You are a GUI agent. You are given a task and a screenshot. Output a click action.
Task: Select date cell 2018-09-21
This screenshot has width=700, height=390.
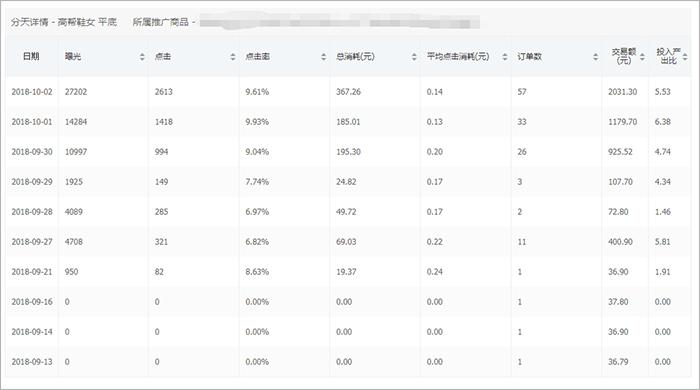pos(32,272)
